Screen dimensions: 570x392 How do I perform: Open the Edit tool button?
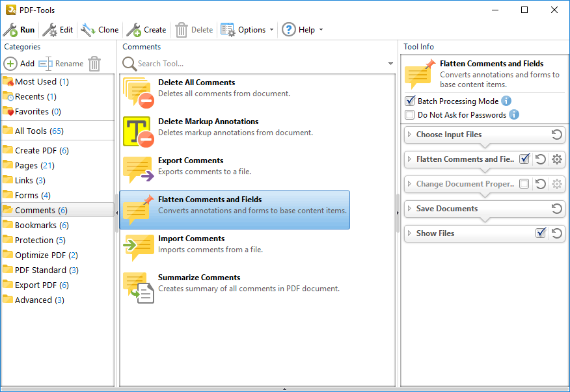click(x=58, y=30)
